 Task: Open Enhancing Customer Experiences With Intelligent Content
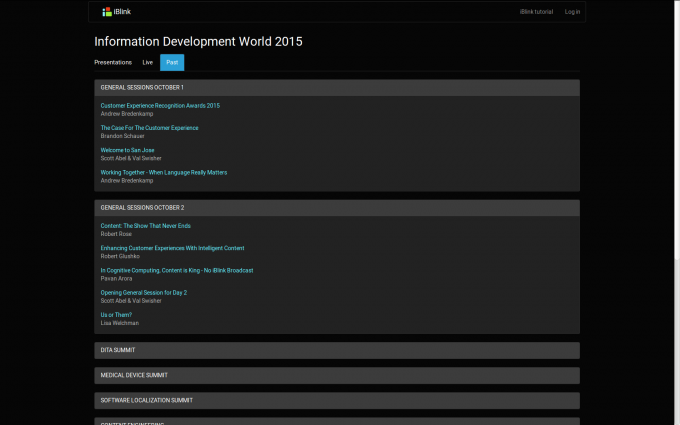(x=172, y=248)
